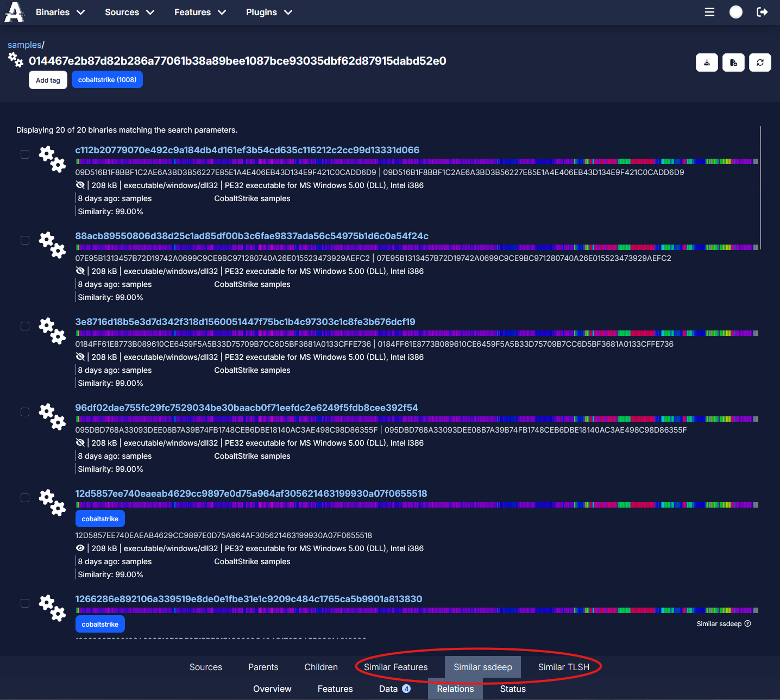Click the re-analyze refresh icon
Viewport: 780px width, 700px height.
tap(760, 62)
